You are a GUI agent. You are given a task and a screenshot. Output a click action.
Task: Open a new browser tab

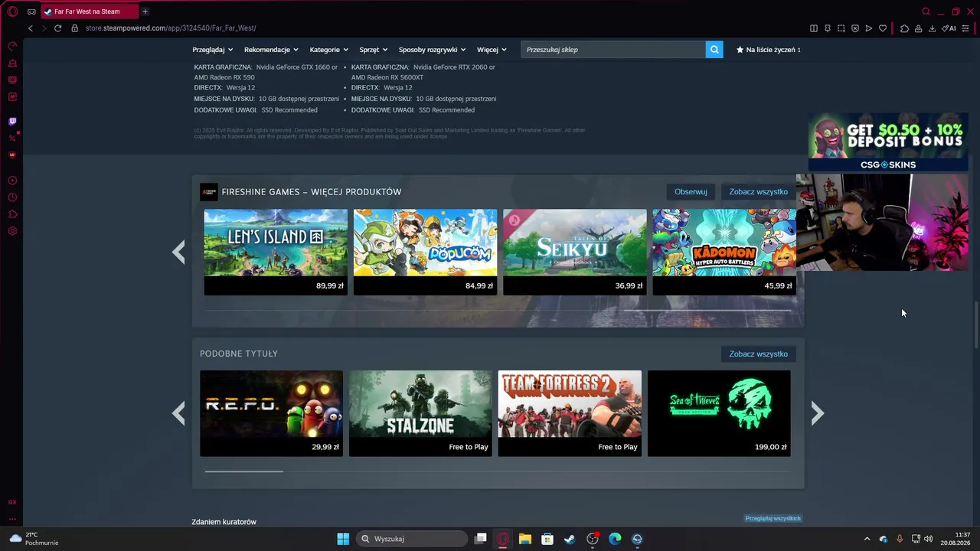click(x=145, y=11)
